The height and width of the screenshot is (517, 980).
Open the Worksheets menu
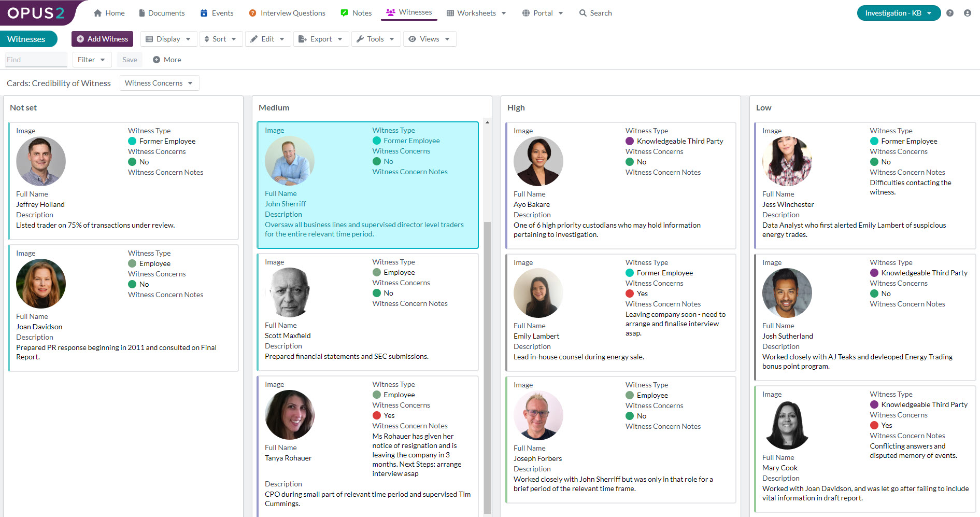coord(476,13)
